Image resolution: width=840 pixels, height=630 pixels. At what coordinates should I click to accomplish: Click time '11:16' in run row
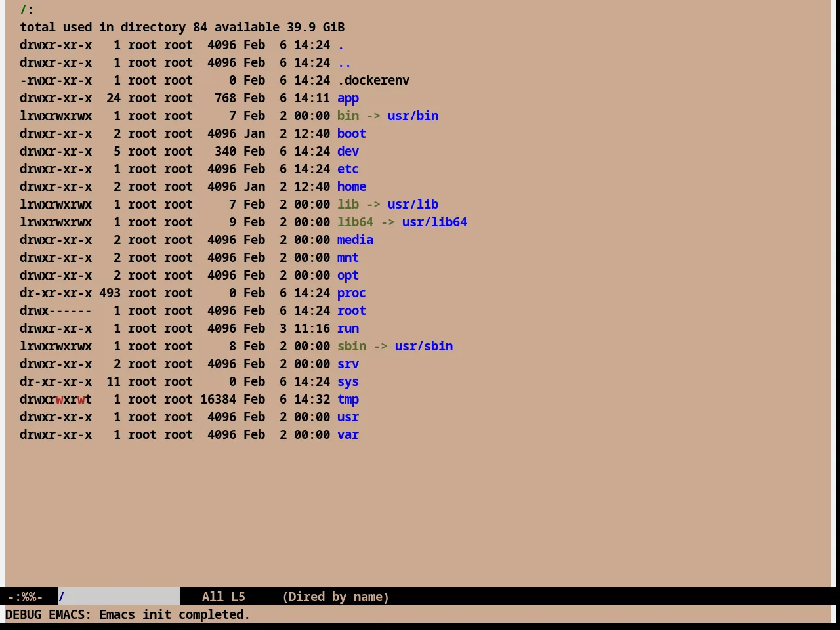click(312, 329)
